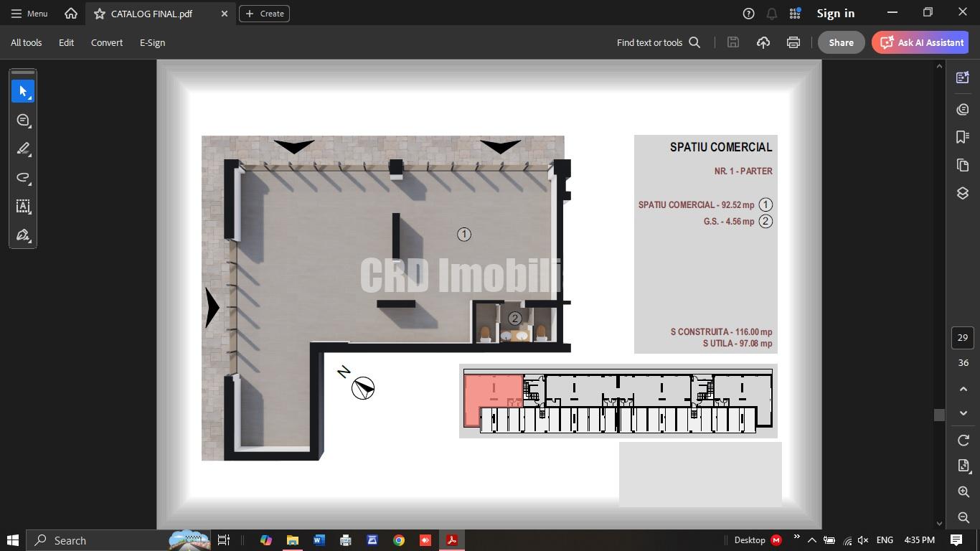Go to next page arrow

coord(963,414)
